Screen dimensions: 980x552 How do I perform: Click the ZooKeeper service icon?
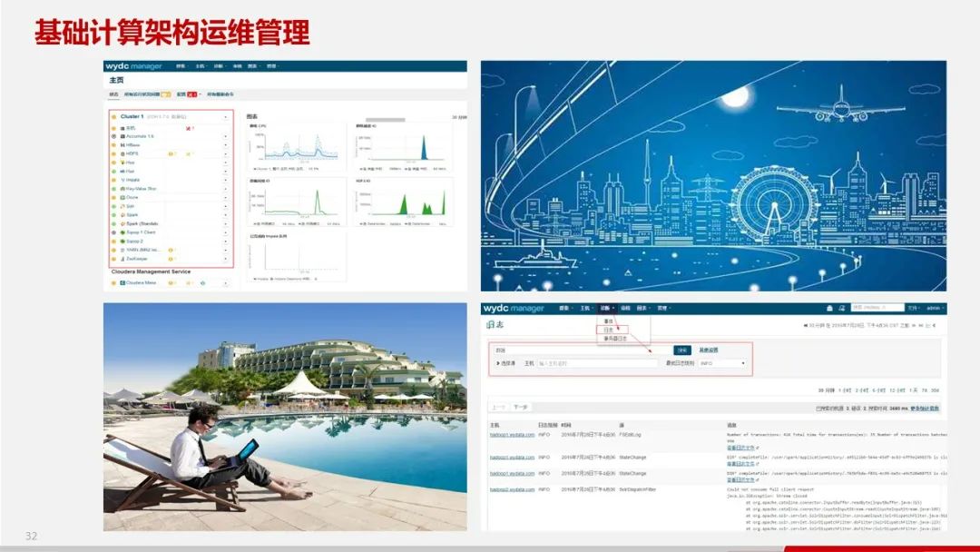(122, 259)
